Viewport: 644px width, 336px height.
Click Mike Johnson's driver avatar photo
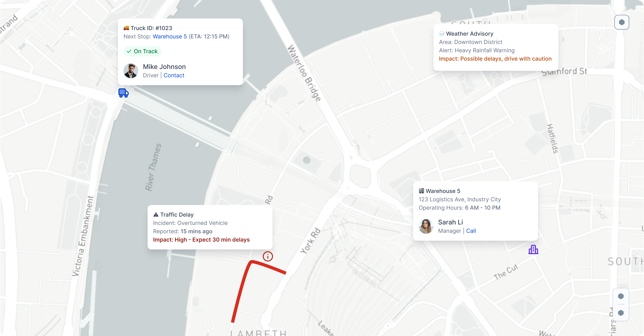(x=131, y=71)
